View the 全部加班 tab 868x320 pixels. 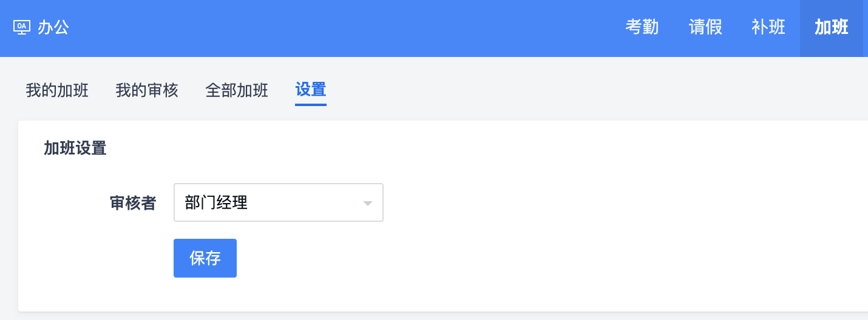(237, 90)
